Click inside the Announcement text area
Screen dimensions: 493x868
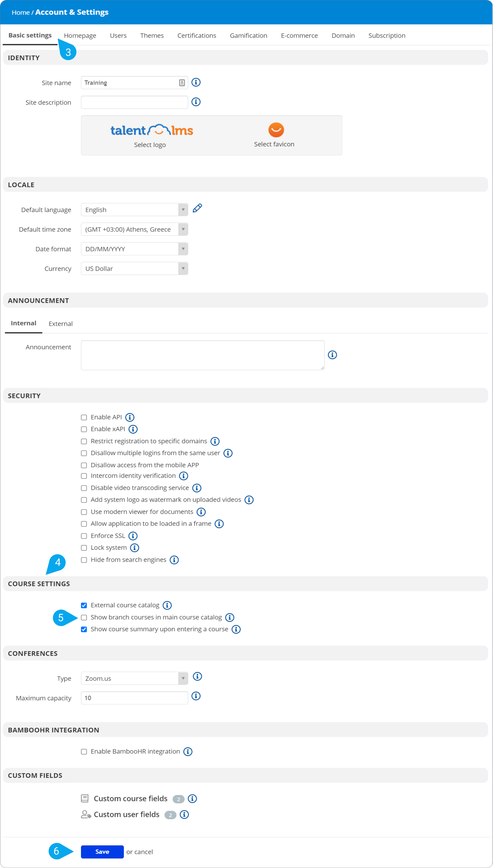click(x=203, y=355)
